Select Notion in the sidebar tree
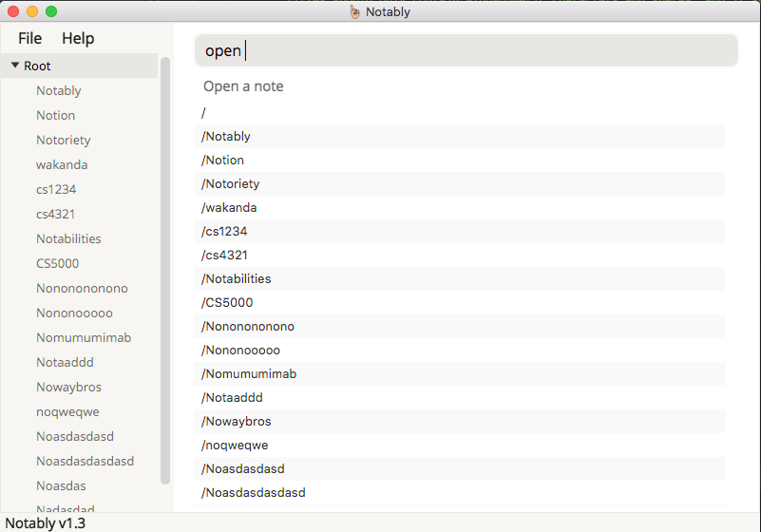This screenshot has height=532, width=761. (x=56, y=116)
